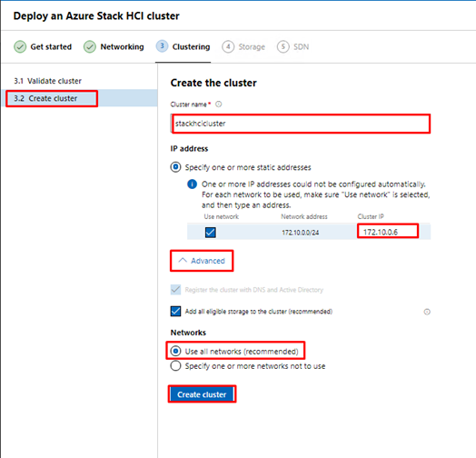Select 3.1 Validate cluster step

click(47, 81)
